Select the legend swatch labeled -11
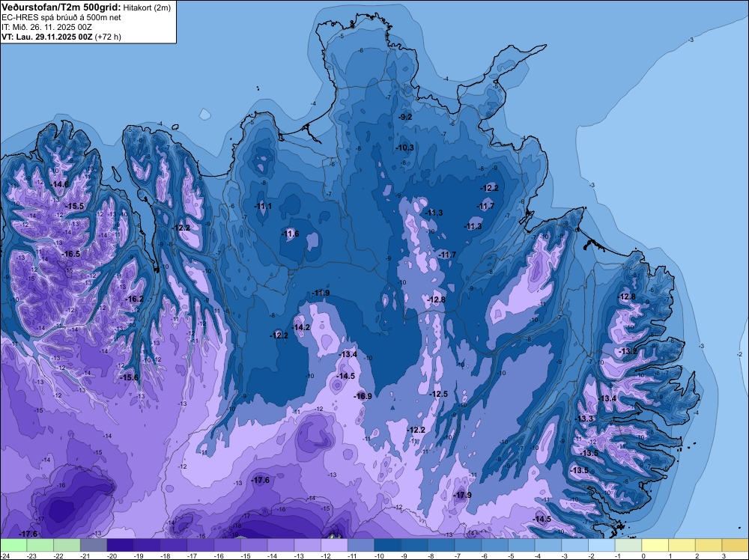This screenshot has width=749, height=560. [x=361, y=545]
